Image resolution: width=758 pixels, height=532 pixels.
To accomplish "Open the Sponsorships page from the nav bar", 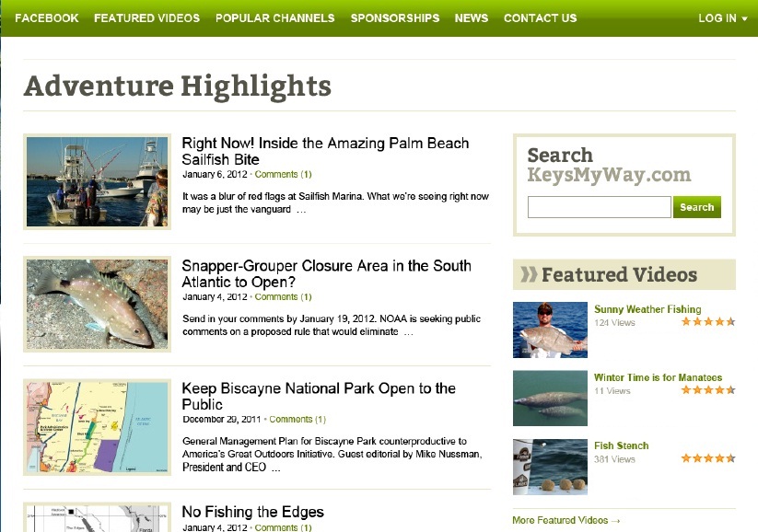I will coord(395,18).
